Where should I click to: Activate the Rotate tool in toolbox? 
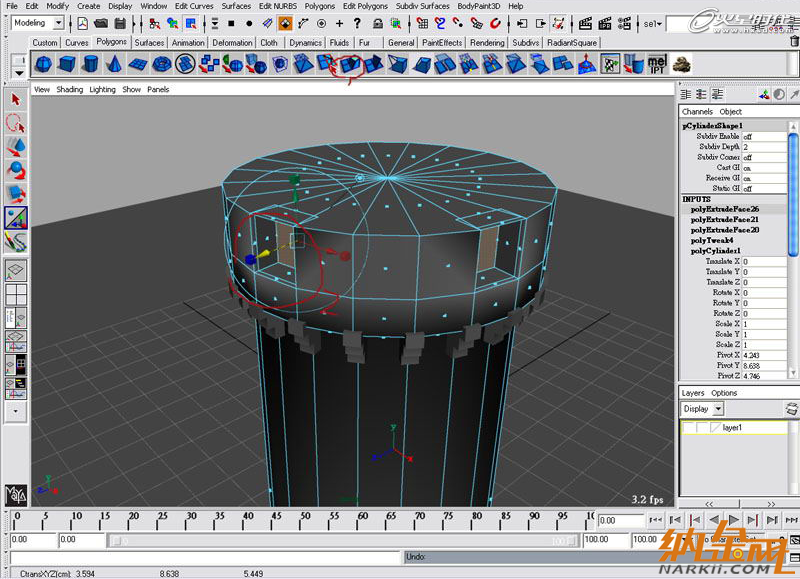tap(15, 169)
